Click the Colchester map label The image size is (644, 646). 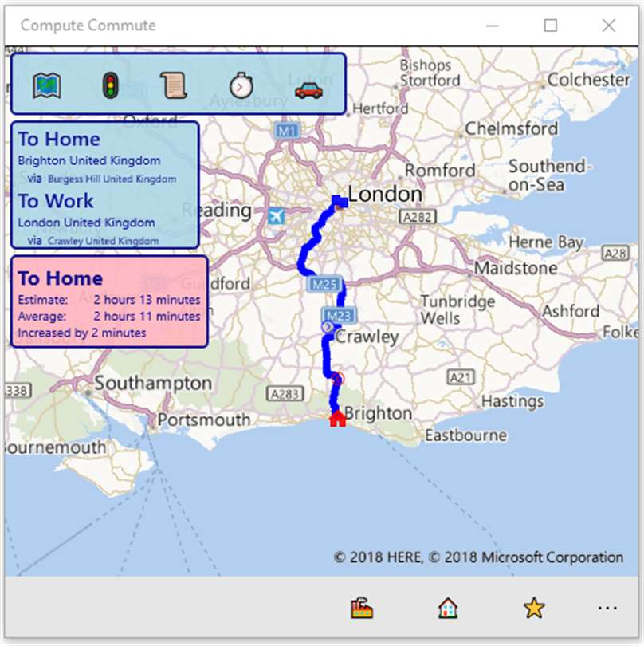point(588,80)
